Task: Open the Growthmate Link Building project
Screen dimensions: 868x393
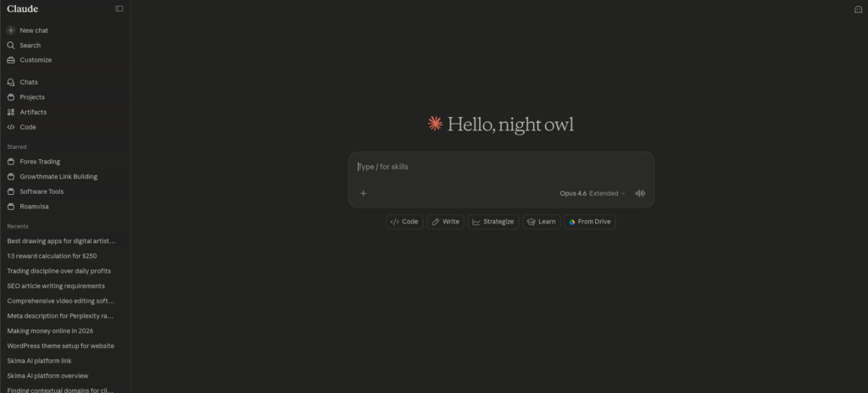Action: tap(58, 177)
